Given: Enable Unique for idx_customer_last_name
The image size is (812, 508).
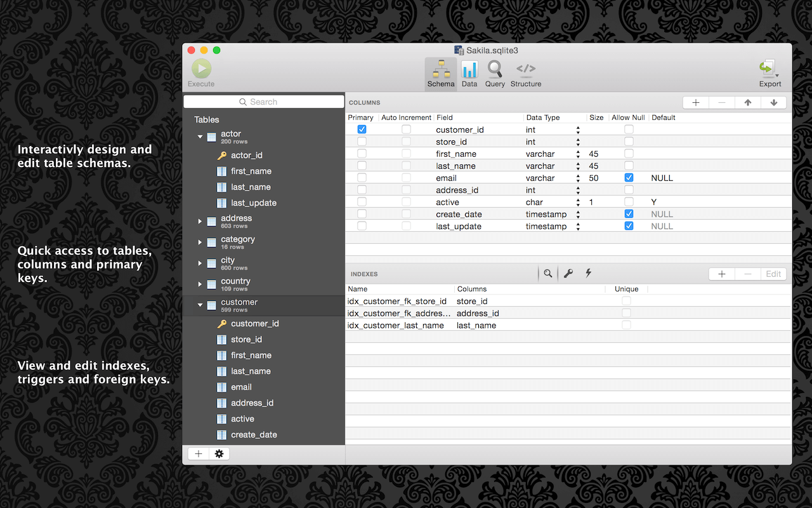Looking at the screenshot, I should coord(627,324).
